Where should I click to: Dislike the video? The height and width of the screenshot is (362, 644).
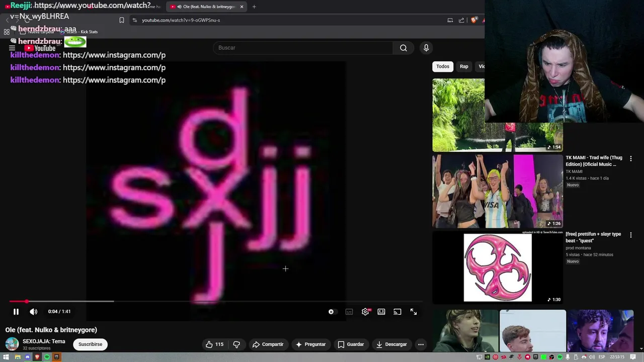pyautogui.click(x=236, y=344)
